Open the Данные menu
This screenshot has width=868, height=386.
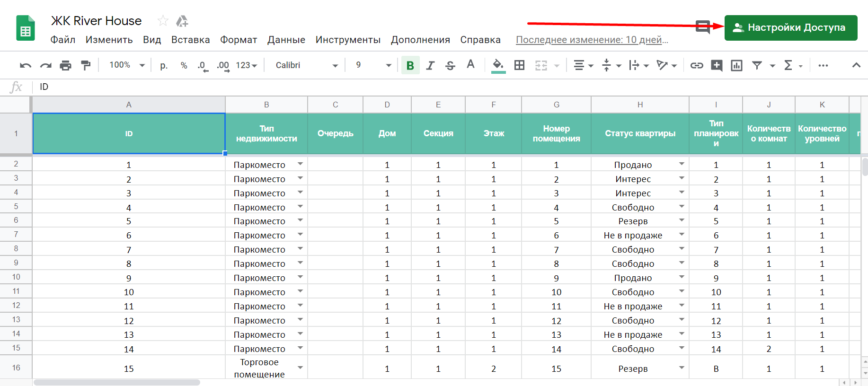pyautogui.click(x=286, y=40)
